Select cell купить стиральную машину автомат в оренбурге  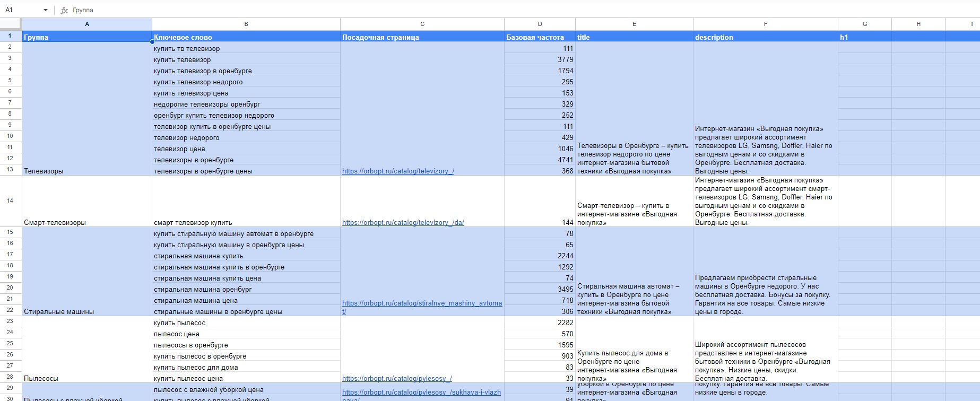click(x=246, y=233)
